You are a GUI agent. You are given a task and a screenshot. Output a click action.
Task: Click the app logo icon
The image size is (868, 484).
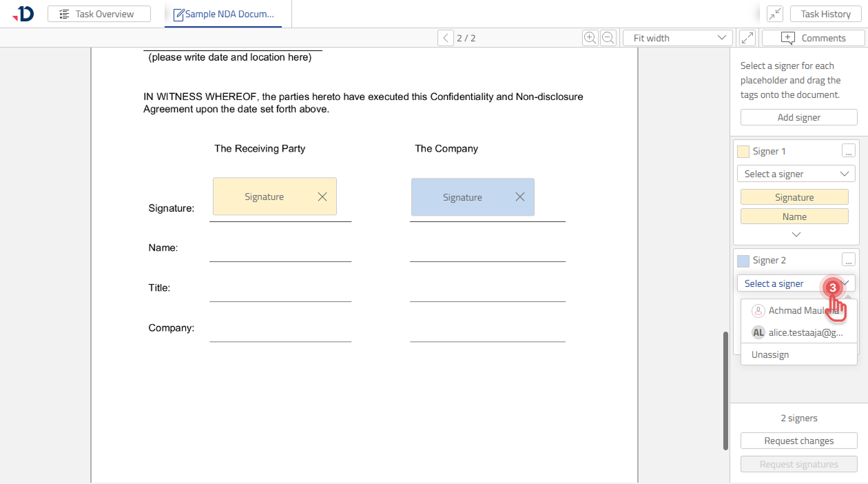tap(23, 13)
